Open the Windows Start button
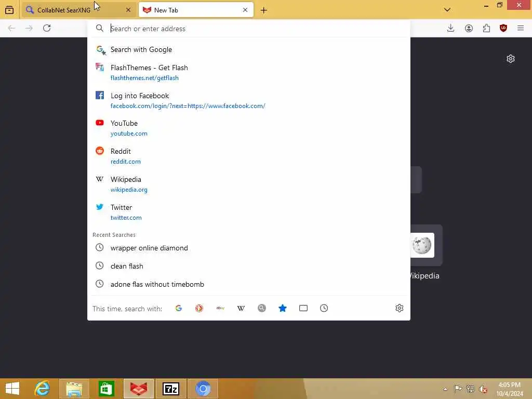Image resolution: width=532 pixels, height=399 pixels. click(x=12, y=389)
